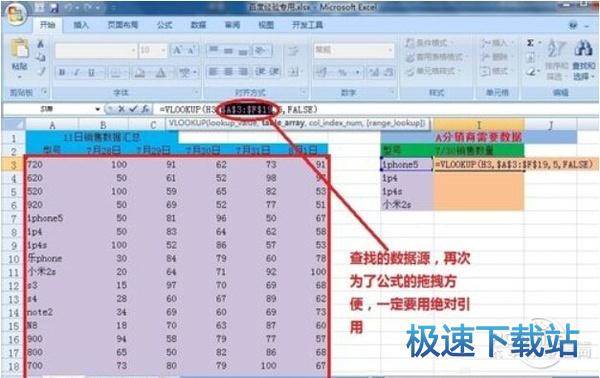Click the Font Color letter A icon
Viewport: 600px width, 378px height.
coord(161,72)
